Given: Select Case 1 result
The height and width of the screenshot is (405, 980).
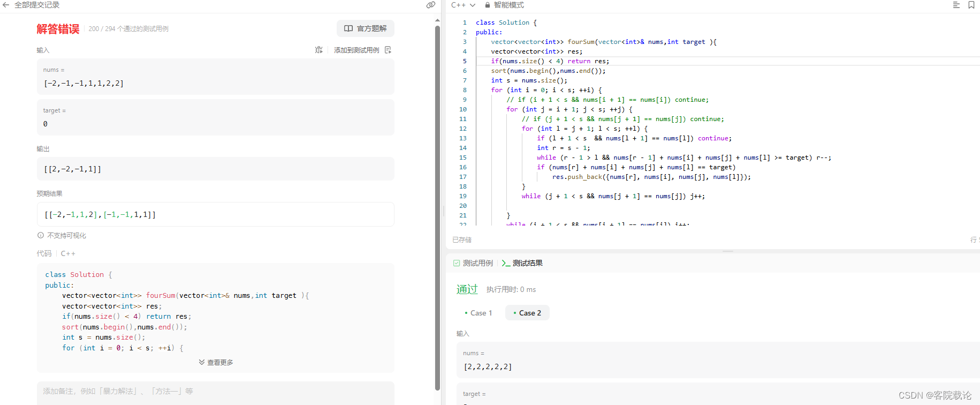Looking at the screenshot, I should click(478, 313).
